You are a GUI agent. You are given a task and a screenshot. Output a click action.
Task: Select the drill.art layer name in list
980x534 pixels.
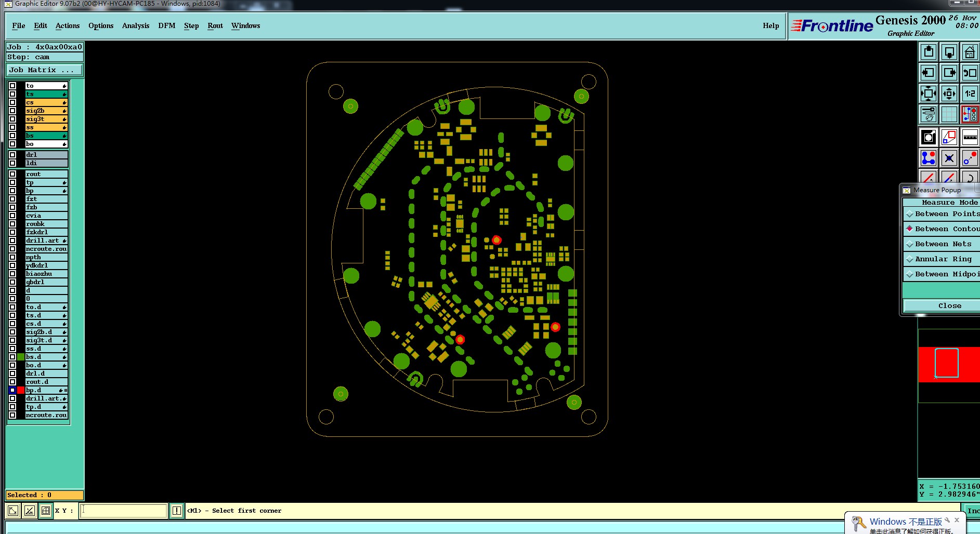46,241
